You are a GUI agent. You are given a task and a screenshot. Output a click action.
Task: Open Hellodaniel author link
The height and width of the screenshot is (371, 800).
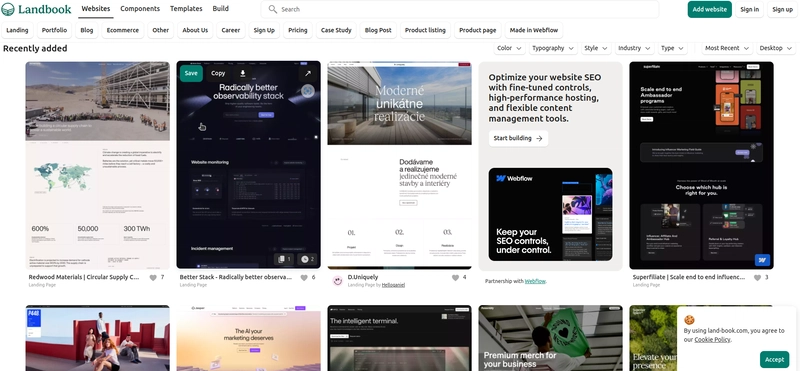(x=393, y=285)
